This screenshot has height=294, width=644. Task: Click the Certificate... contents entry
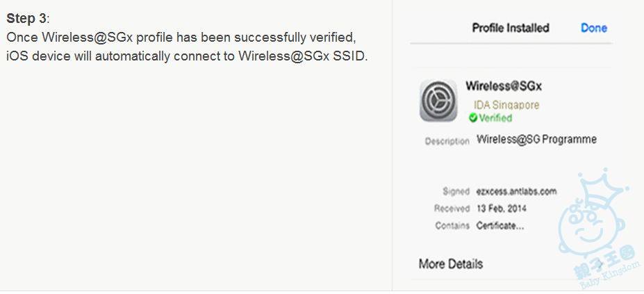(x=499, y=226)
